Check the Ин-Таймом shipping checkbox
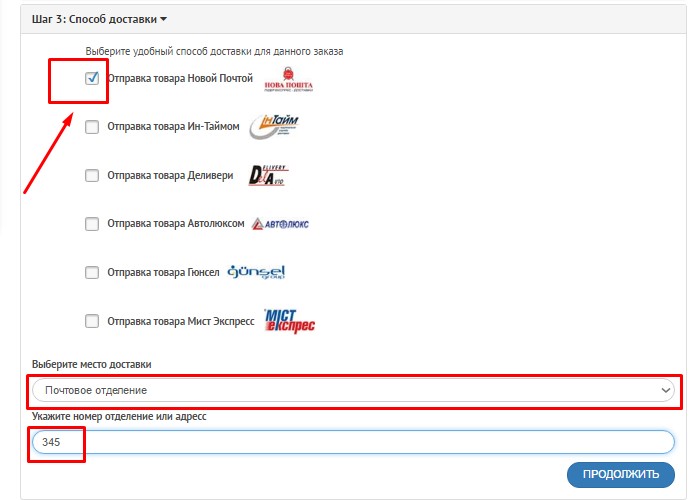Screen dimensions: 700x500 [92, 127]
